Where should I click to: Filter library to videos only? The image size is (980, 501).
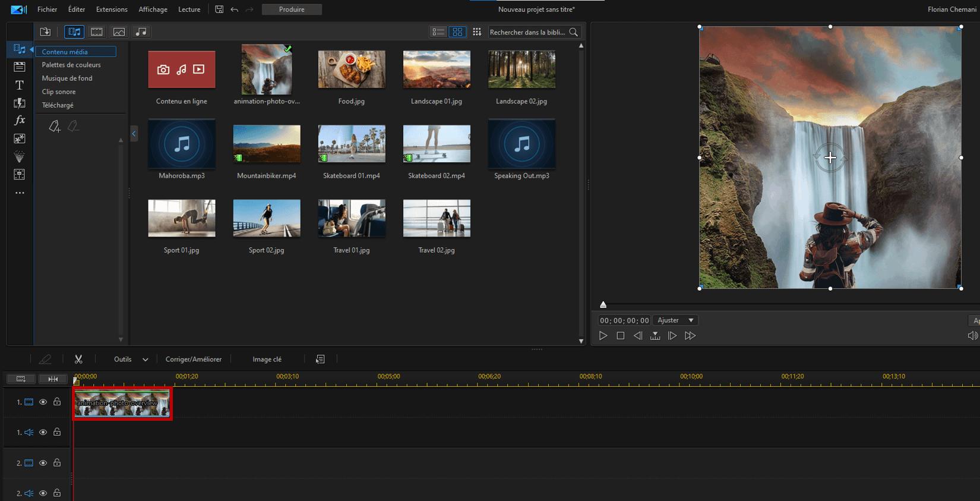(x=97, y=31)
